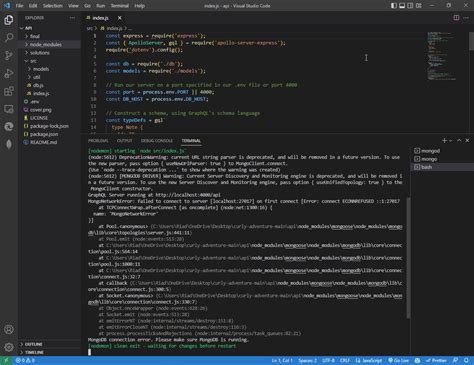
Task: Toggle the secondary side bar layout icon
Action: click(410, 6)
